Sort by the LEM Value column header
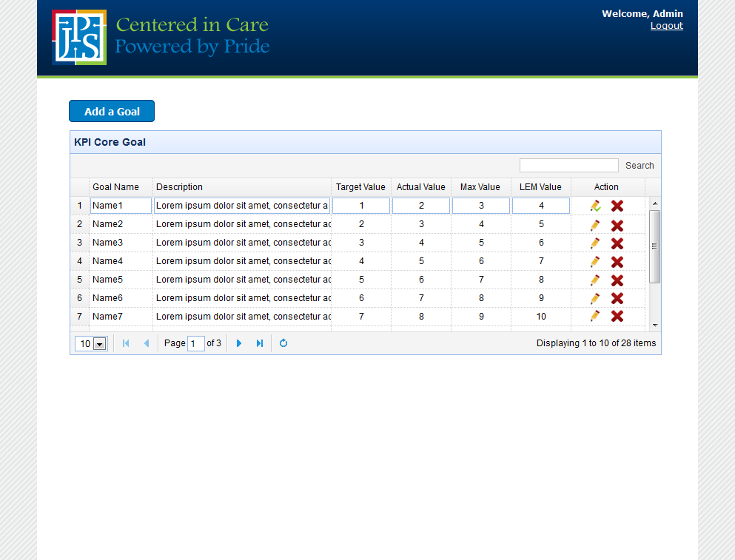This screenshot has width=735, height=560. click(541, 187)
